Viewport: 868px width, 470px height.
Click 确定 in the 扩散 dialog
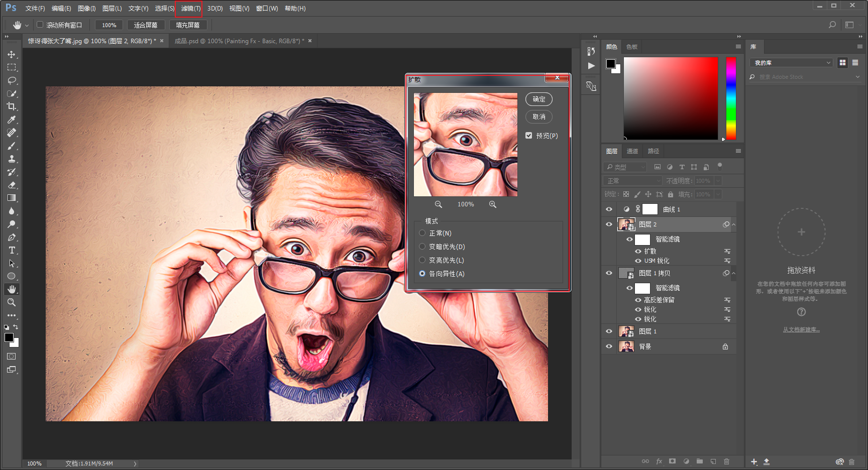(x=539, y=99)
